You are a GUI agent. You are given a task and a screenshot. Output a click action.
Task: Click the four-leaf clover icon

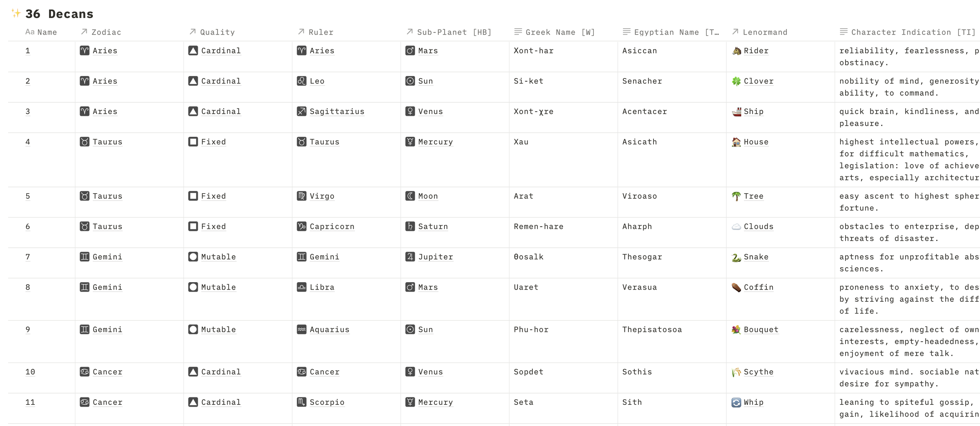(736, 81)
